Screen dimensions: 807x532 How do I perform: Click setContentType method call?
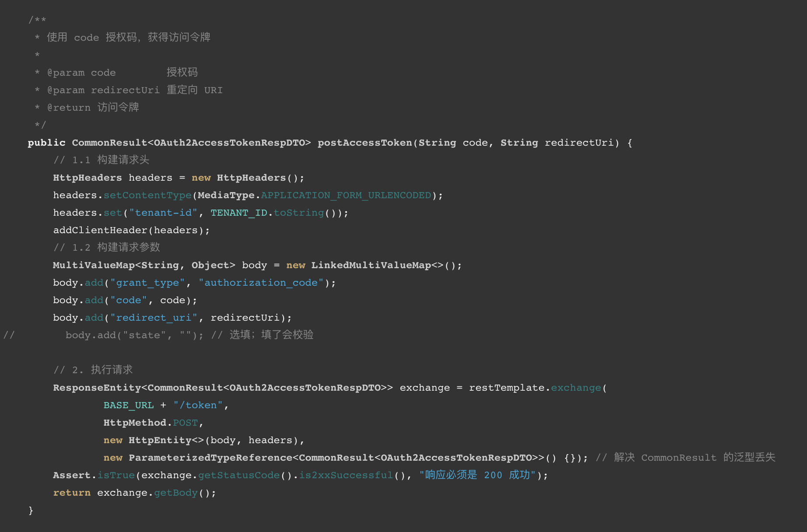tap(147, 195)
